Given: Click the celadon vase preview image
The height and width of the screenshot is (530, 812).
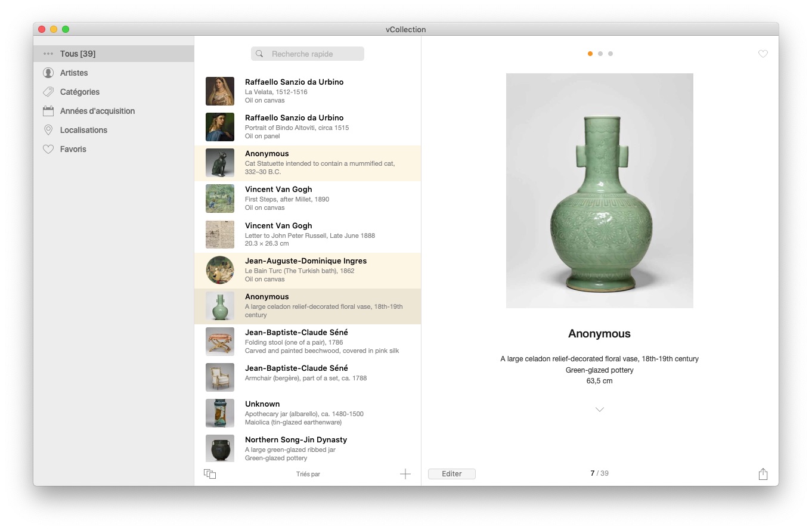Looking at the screenshot, I should (599, 190).
